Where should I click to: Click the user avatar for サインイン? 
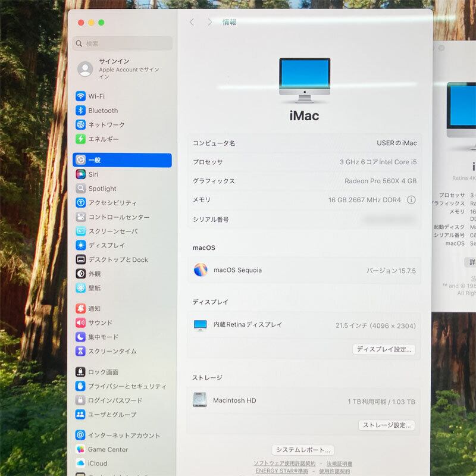pyautogui.click(x=85, y=69)
